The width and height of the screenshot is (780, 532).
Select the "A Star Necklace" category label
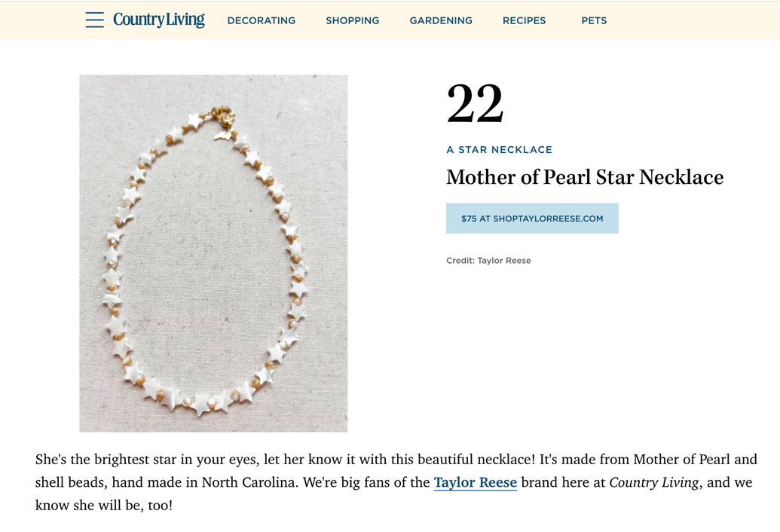499,150
